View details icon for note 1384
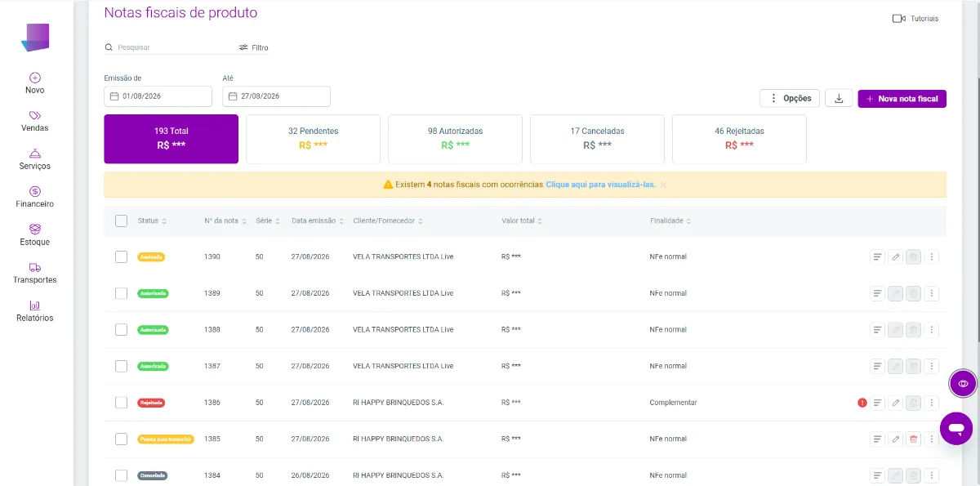 877,475
